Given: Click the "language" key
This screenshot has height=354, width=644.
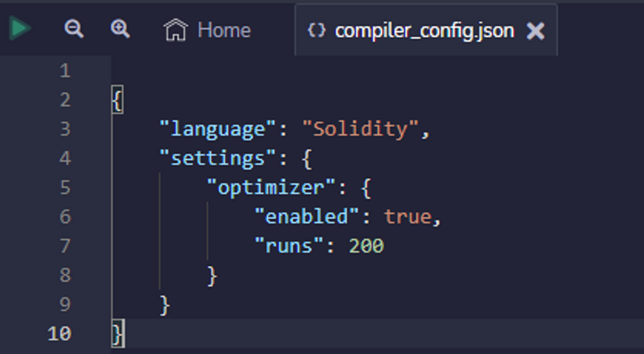Looking at the screenshot, I should click(x=218, y=129).
